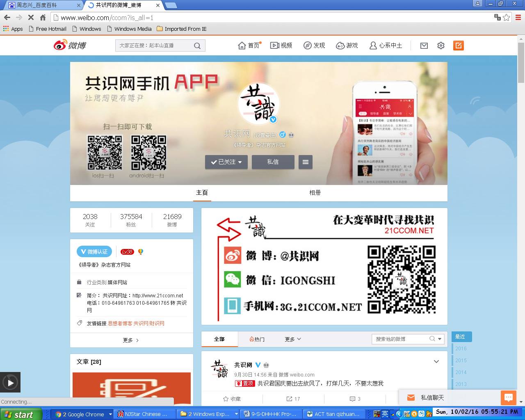Open advanced search dropdown arrow in feed search

tap(440, 339)
